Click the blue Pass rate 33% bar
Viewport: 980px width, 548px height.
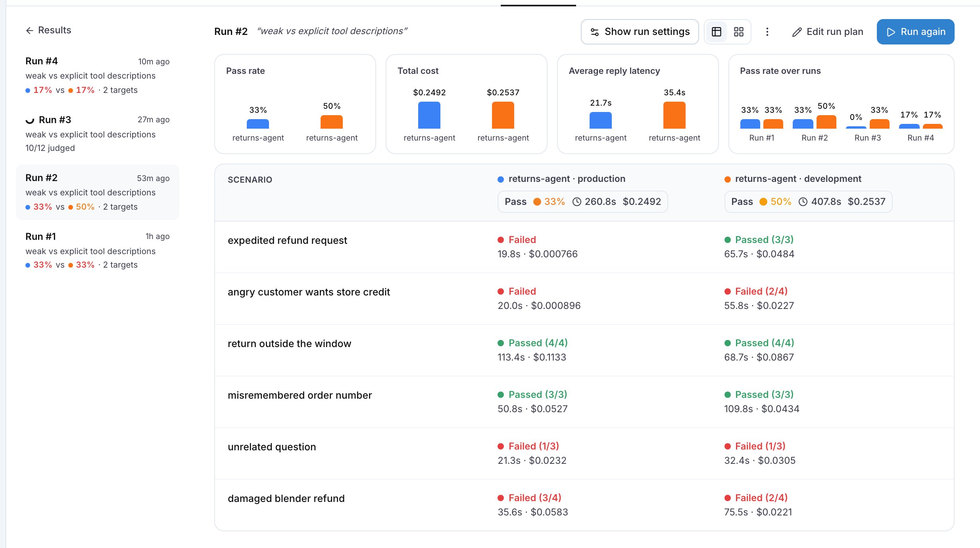[258, 124]
